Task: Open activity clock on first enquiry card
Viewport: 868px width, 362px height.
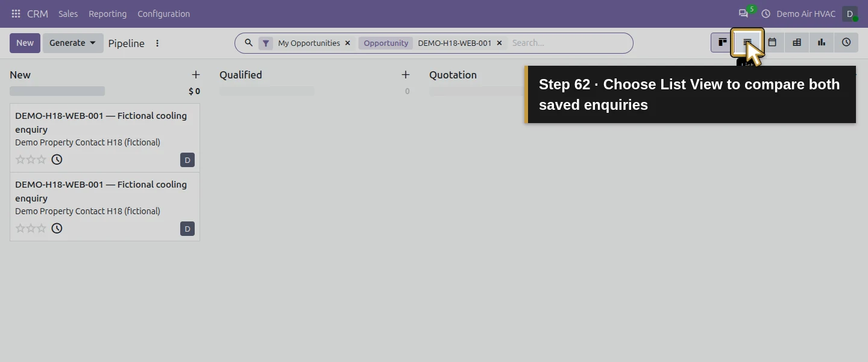Action: pyautogui.click(x=57, y=159)
